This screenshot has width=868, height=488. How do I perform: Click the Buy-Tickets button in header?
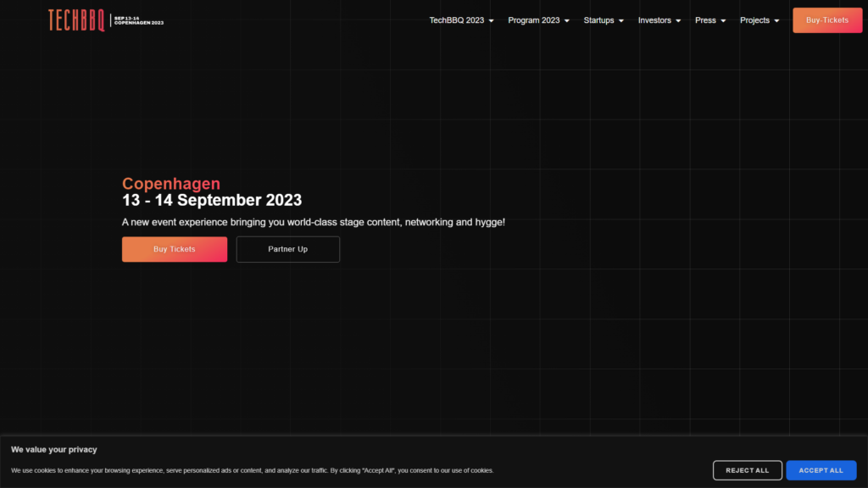(827, 20)
